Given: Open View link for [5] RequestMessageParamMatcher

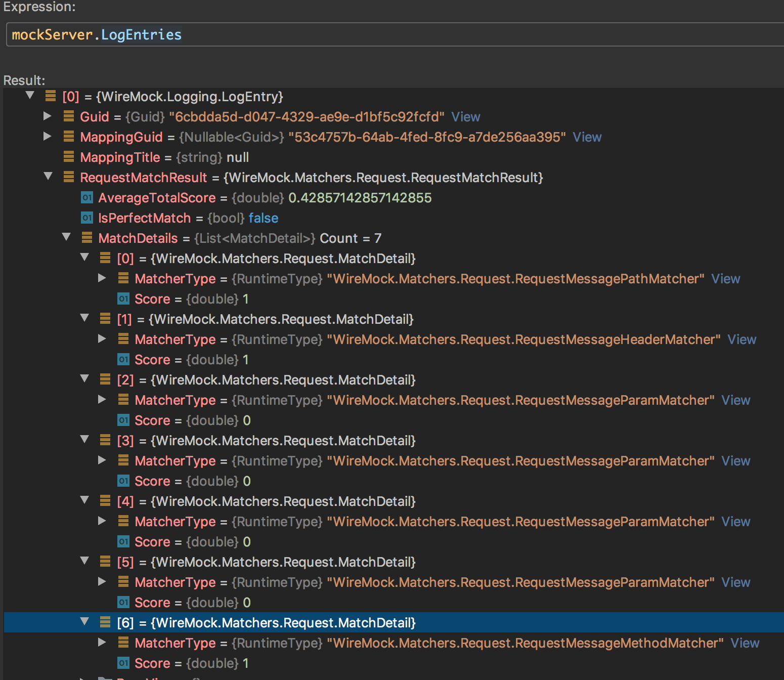Looking at the screenshot, I should point(735,582).
